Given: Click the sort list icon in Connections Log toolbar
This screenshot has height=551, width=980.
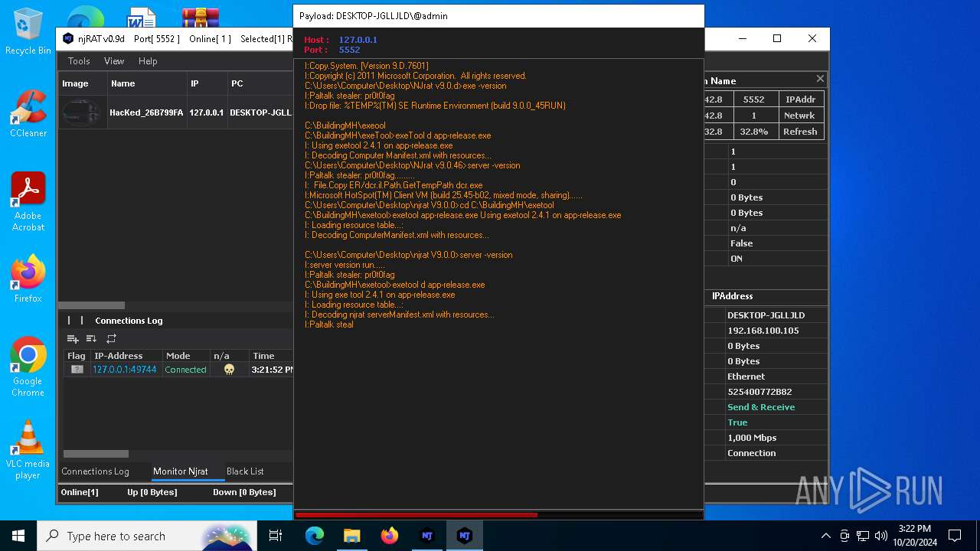Looking at the screenshot, I should click(x=91, y=338).
